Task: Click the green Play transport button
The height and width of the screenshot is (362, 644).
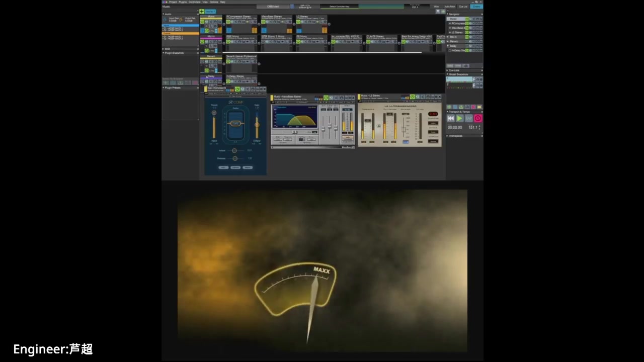Action: (459, 118)
